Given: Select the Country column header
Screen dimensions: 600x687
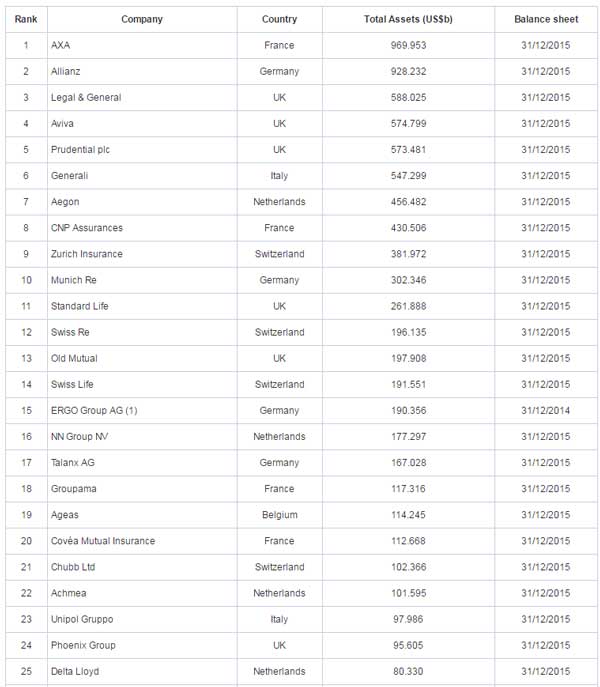Looking at the screenshot, I should (x=279, y=19).
